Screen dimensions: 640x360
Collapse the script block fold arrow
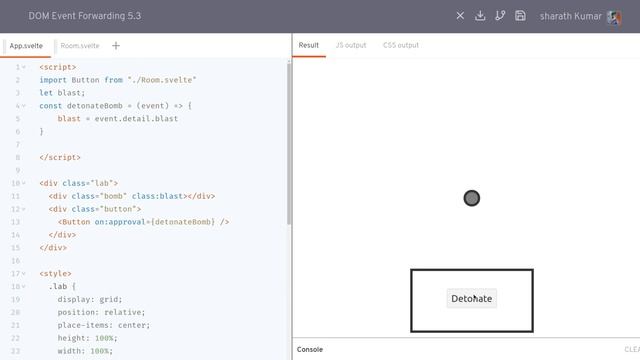[x=24, y=67]
